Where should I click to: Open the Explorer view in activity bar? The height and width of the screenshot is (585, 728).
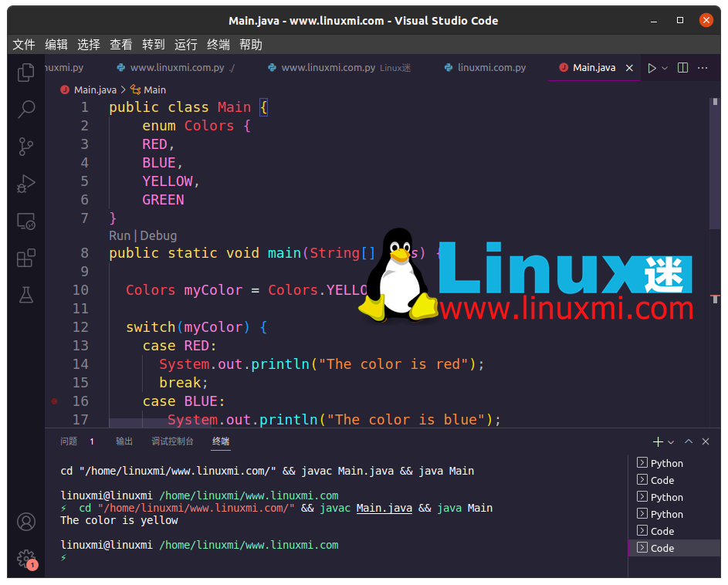tap(26, 72)
